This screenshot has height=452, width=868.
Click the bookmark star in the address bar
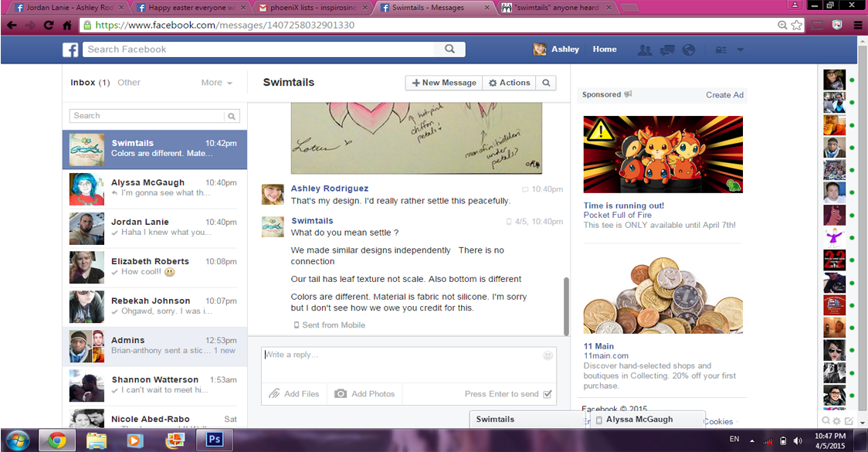click(796, 25)
